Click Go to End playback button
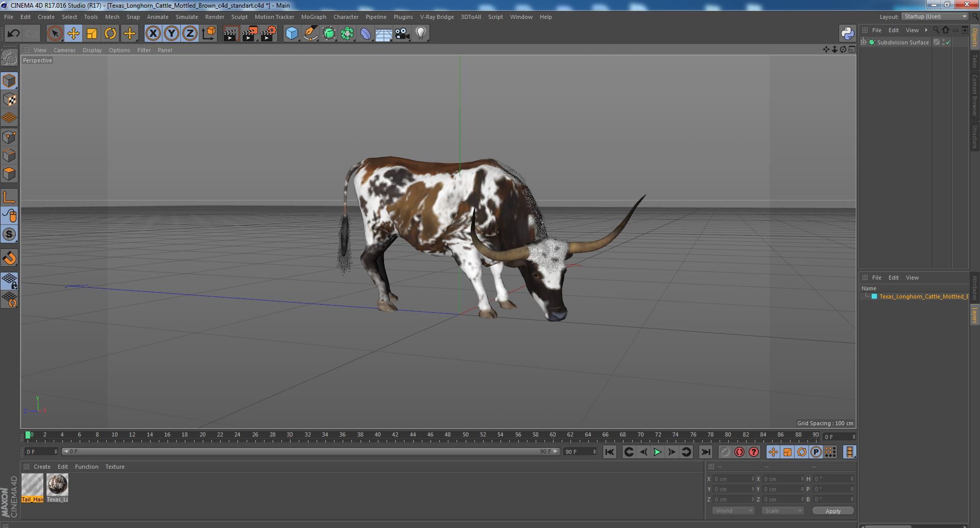Image resolution: width=980 pixels, height=528 pixels. tap(705, 452)
